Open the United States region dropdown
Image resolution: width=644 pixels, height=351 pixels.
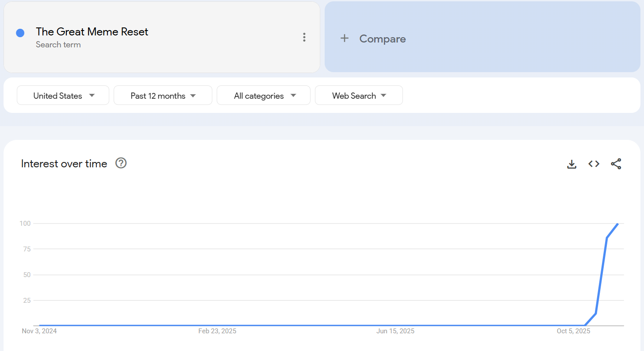[63, 95]
